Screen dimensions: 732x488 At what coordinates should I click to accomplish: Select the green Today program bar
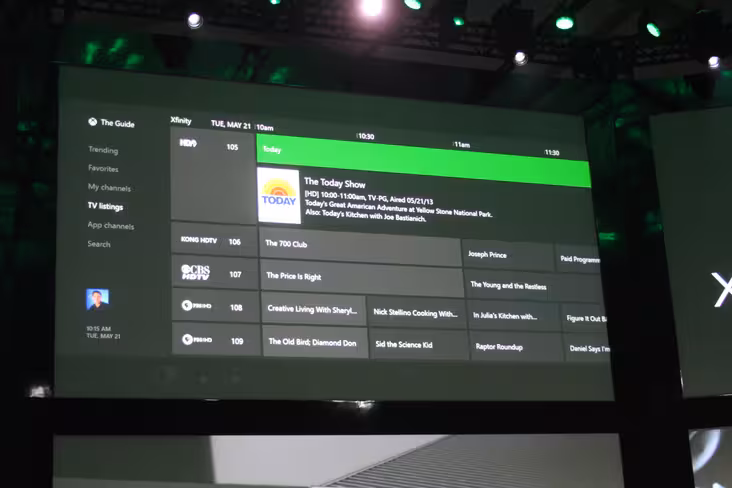tap(423, 161)
